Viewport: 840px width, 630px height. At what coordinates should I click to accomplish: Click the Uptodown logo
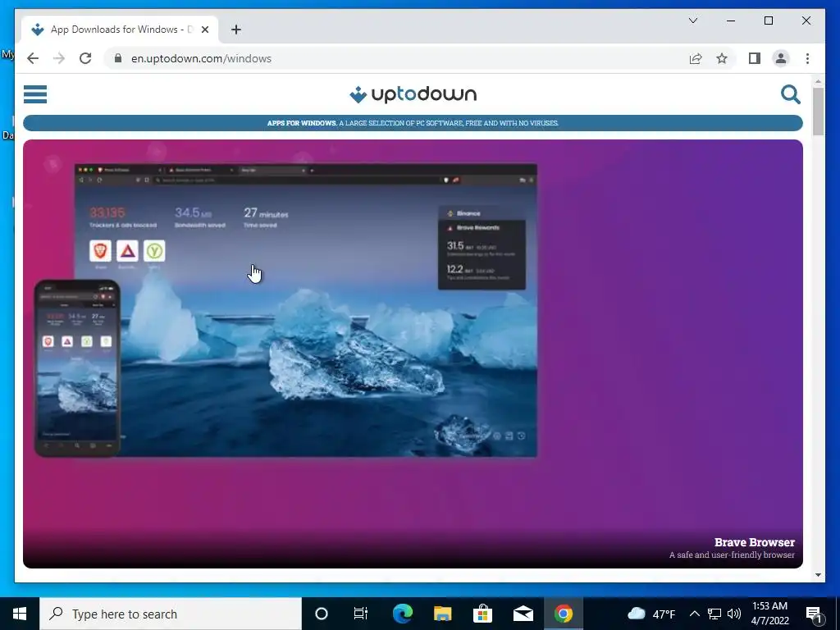(x=413, y=94)
